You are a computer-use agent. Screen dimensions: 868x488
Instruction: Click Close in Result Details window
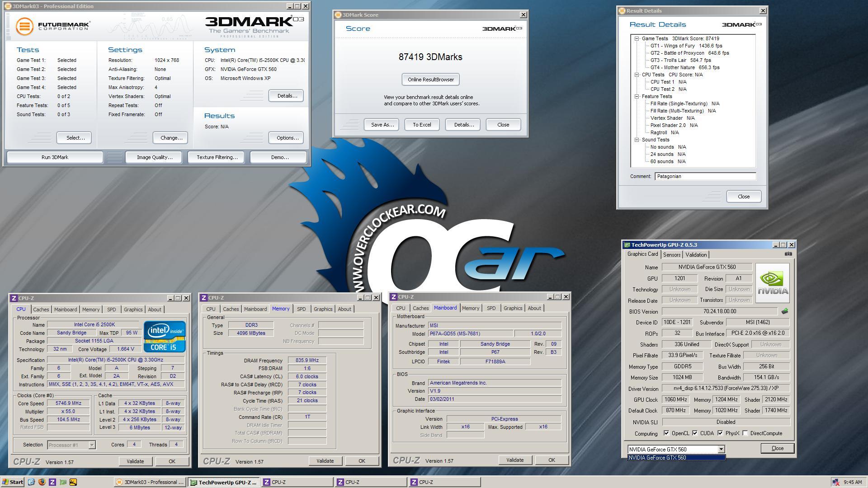click(744, 197)
